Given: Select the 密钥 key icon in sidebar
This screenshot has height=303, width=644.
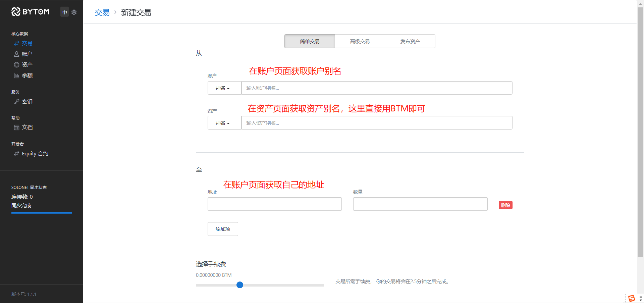Looking at the screenshot, I should coord(17,102).
